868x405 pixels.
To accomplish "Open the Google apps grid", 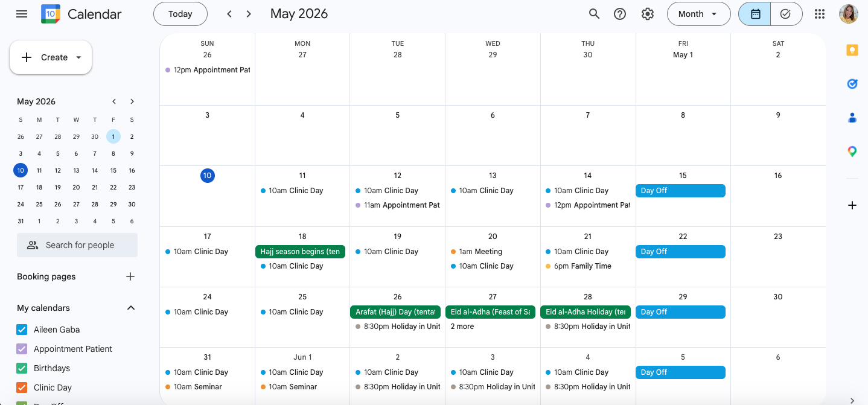I will pyautogui.click(x=820, y=14).
